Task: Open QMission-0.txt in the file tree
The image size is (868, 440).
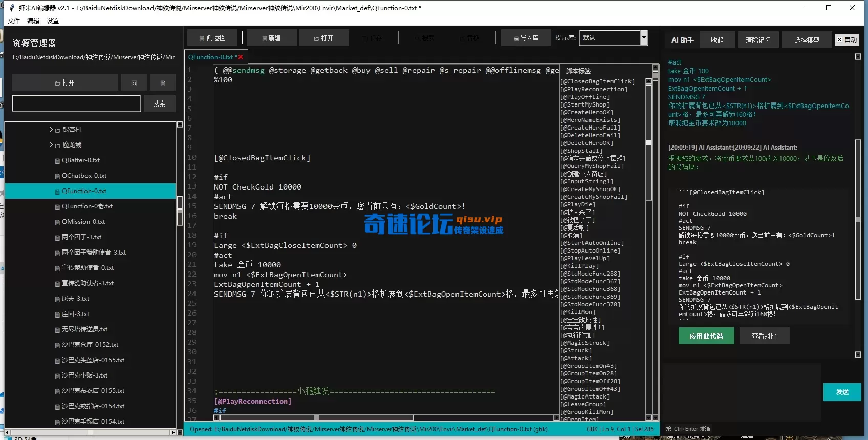Action: 83,222
